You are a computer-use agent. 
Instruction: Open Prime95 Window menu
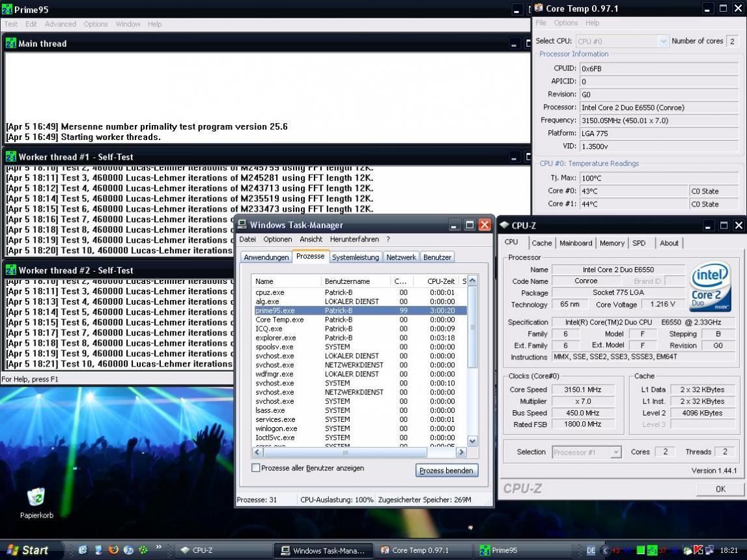(x=128, y=24)
